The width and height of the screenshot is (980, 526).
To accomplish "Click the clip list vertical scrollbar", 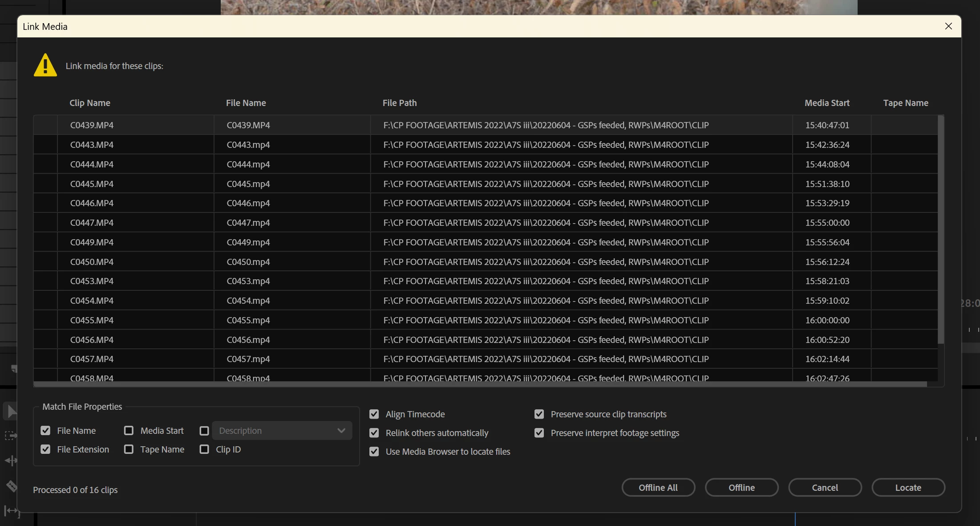I will [941, 229].
